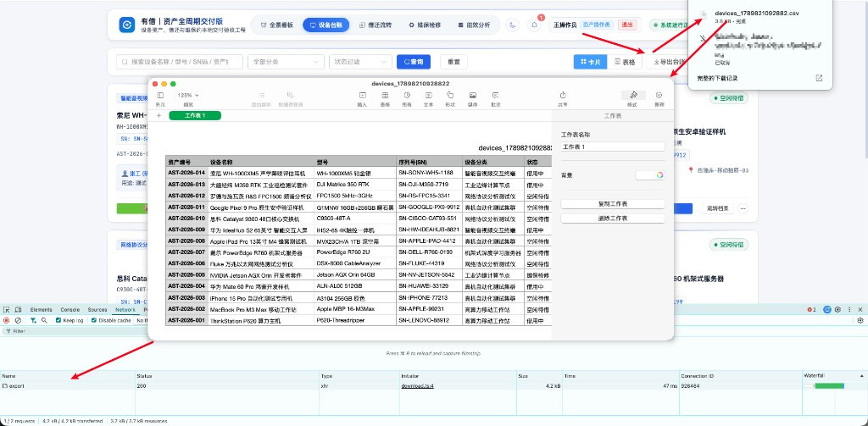Switch to DevTools Sources tab
The image size is (868, 426).
click(97, 310)
